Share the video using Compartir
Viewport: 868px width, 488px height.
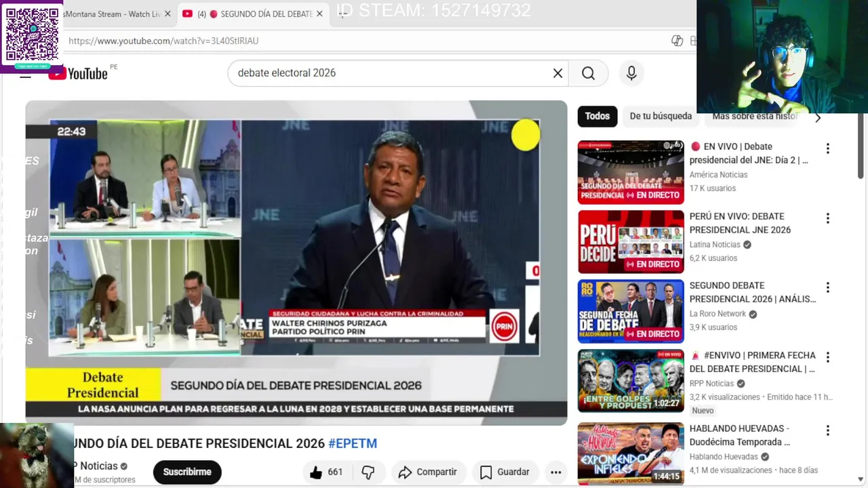(427, 472)
